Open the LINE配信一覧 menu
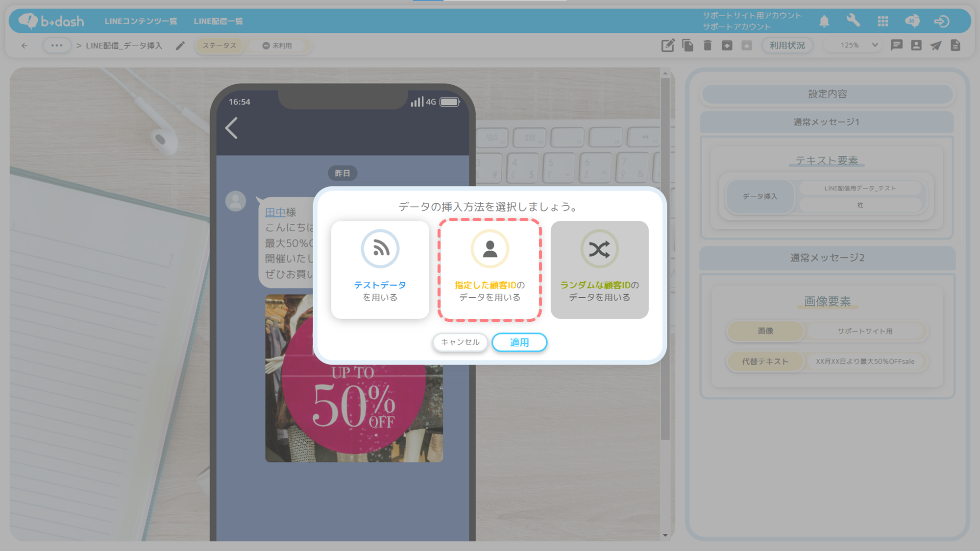Screen dimensions: 980x551 click(218, 21)
